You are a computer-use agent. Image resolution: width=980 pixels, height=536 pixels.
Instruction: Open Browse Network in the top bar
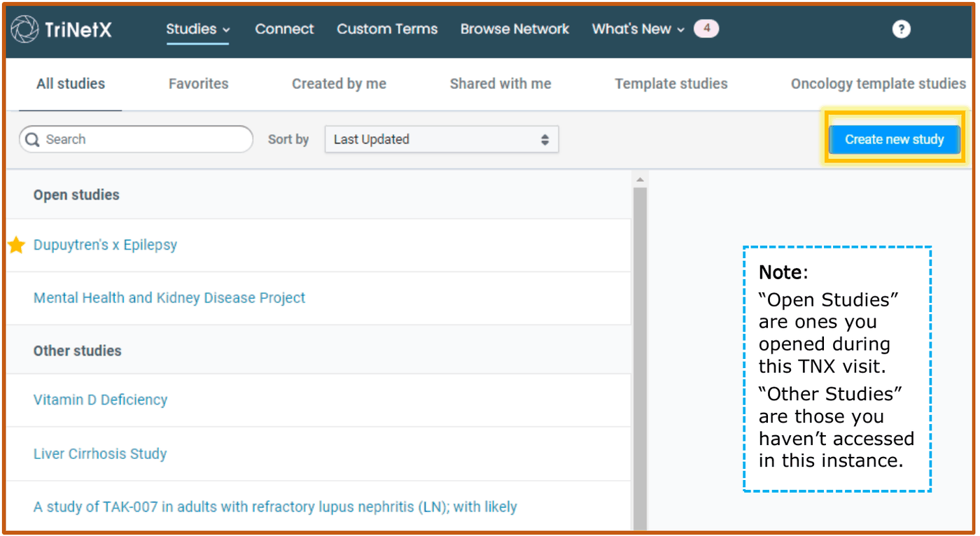click(x=514, y=29)
